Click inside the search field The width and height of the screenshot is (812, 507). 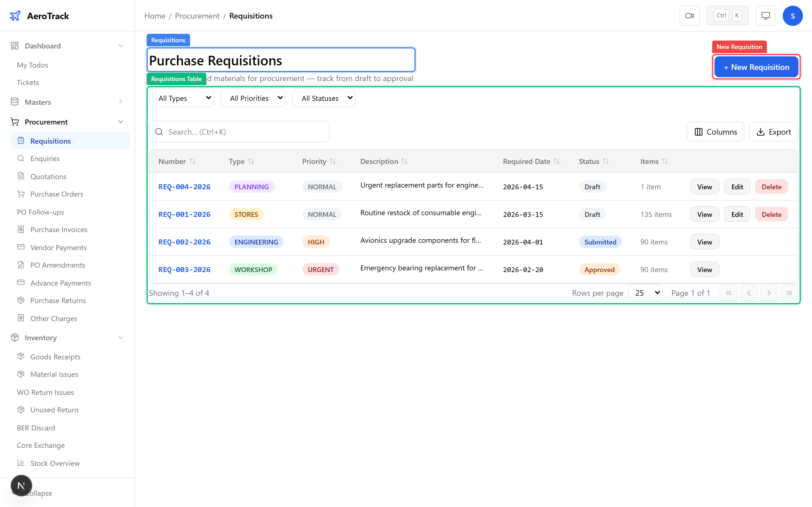pyautogui.click(x=239, y=132)
